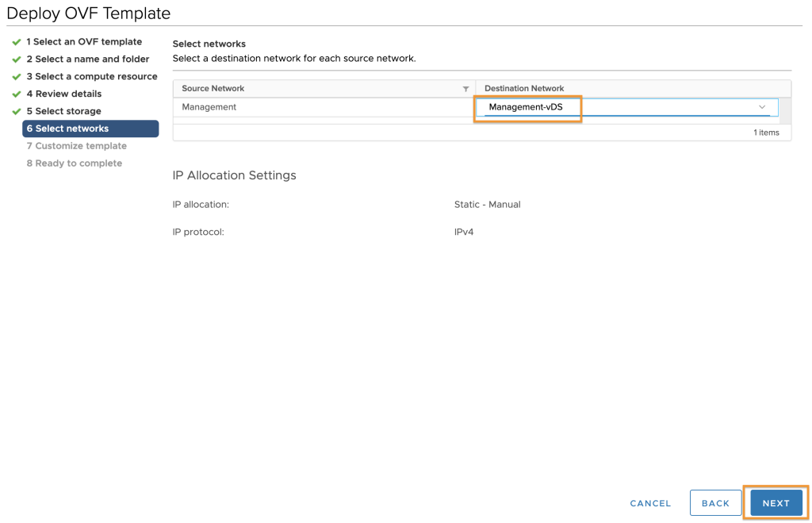Open step 3 Select a compute resource
Screen dimensions: 812x523
pyautogui.click(x=92, y=76)
